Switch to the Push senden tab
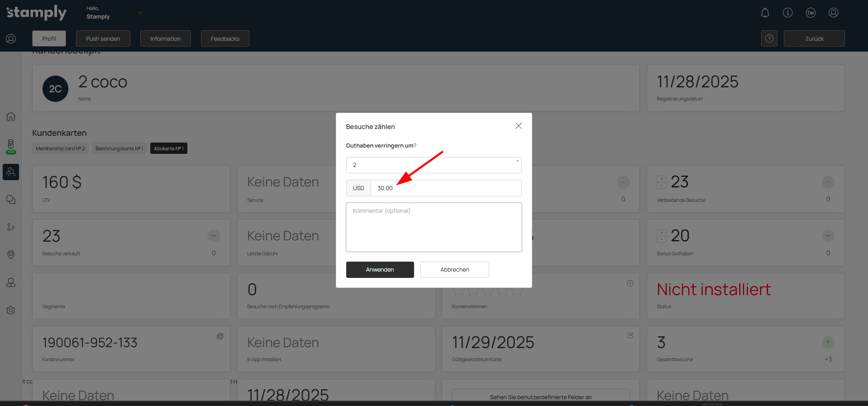The image size is (868, 406). [103, 38]
